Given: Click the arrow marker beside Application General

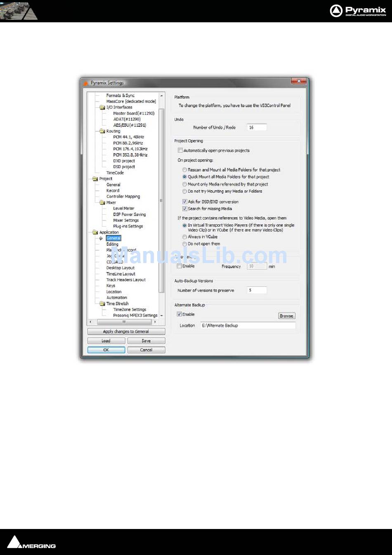Looking at the screenshot, I should 101,238.
